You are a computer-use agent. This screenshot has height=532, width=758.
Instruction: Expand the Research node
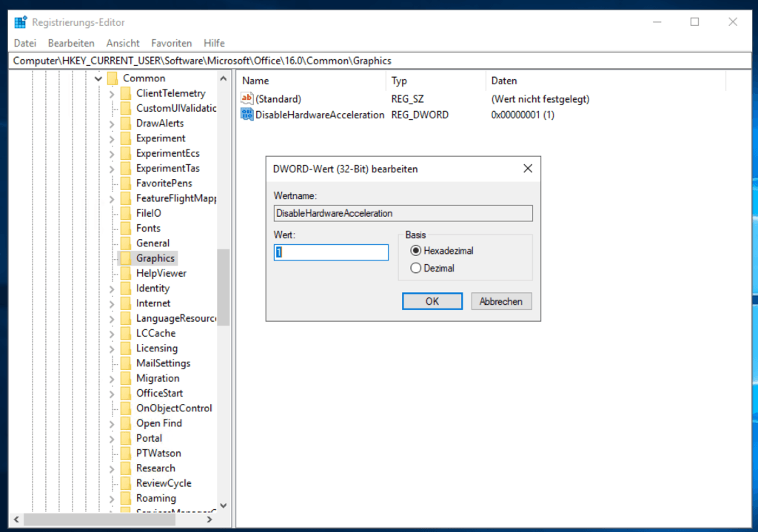coord(112,468)
